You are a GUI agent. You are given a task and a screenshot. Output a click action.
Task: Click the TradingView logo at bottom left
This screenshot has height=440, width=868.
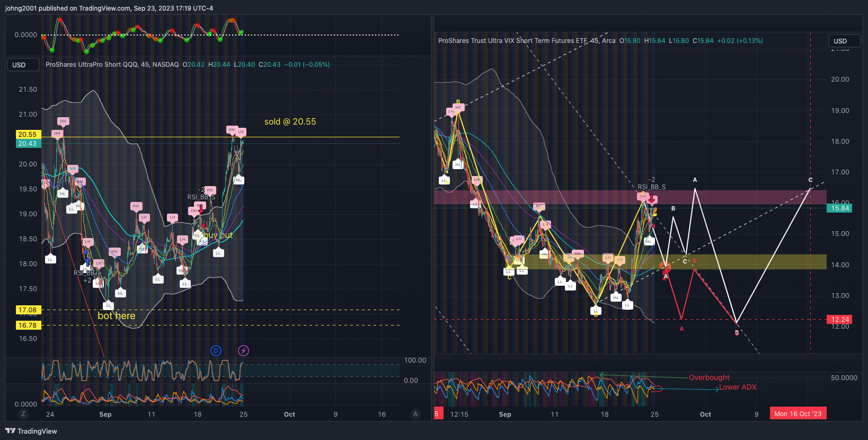pyautogui.click(x=31, y=431)
